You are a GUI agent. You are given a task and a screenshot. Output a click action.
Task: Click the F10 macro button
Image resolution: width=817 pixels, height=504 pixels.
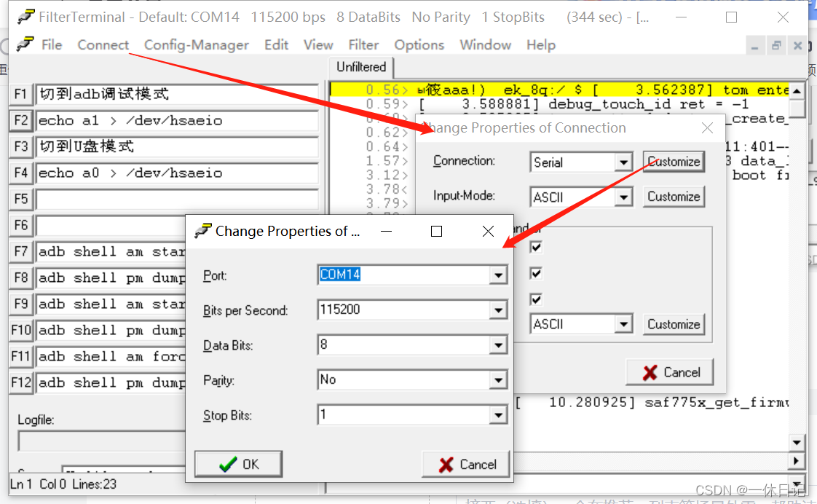(21, 331)
